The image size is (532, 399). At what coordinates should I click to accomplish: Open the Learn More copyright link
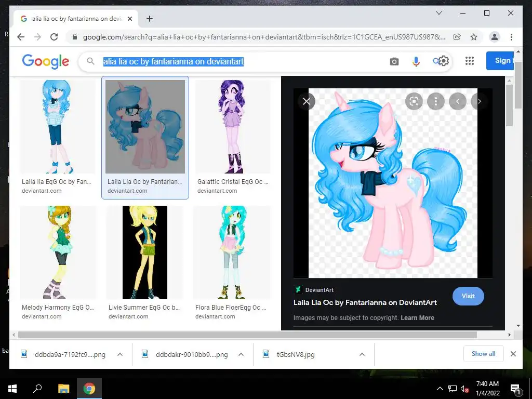coord(417,318)
